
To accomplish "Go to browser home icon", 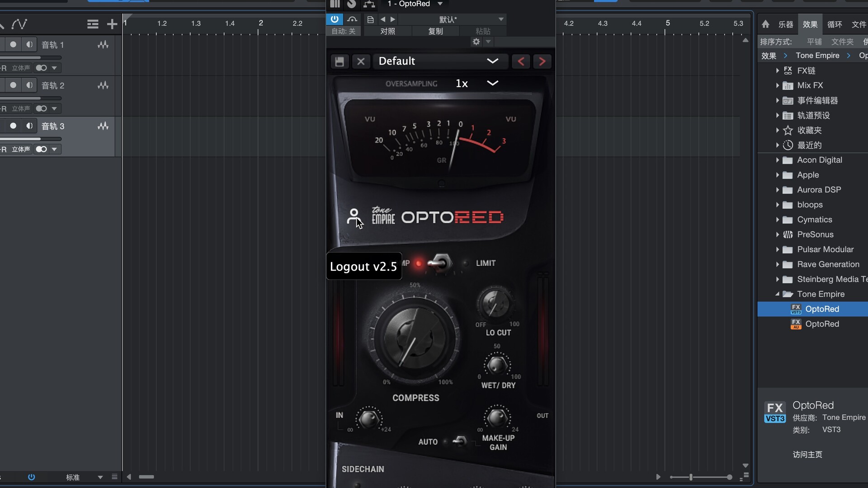I will tap(765, 24).
